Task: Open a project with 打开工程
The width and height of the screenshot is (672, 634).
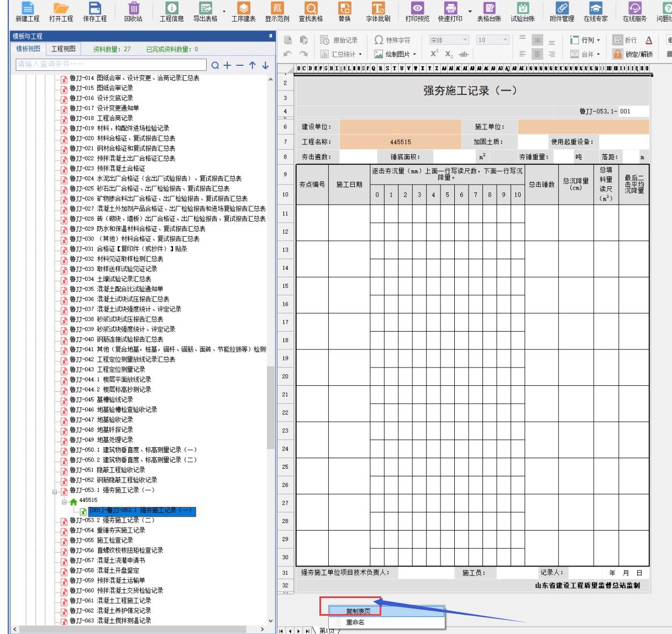Action: click(x=61, y=11)
